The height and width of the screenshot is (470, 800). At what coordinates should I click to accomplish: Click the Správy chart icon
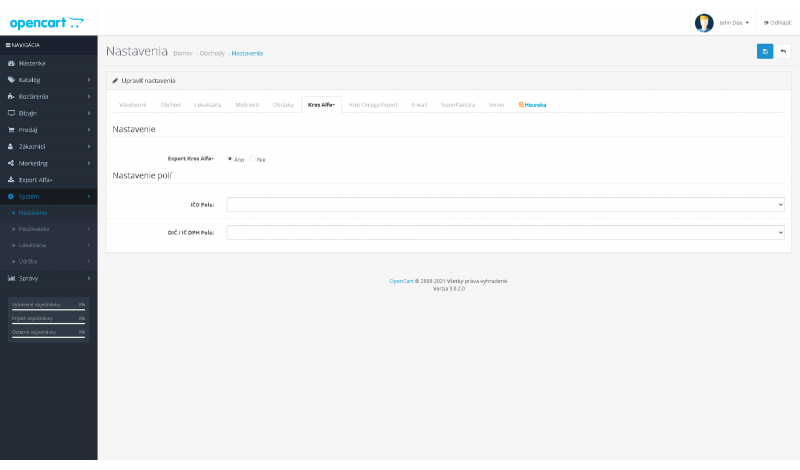tap(11, 278)
